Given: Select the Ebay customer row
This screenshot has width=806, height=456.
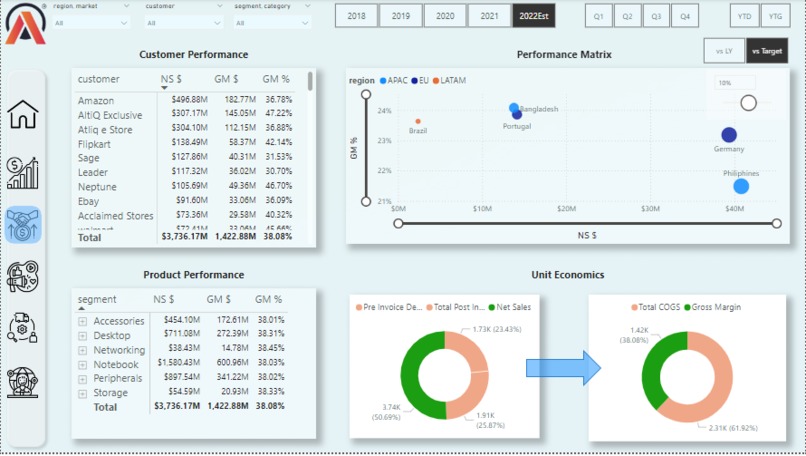Looking at the screenshot, I should click(x=185, y=201).
